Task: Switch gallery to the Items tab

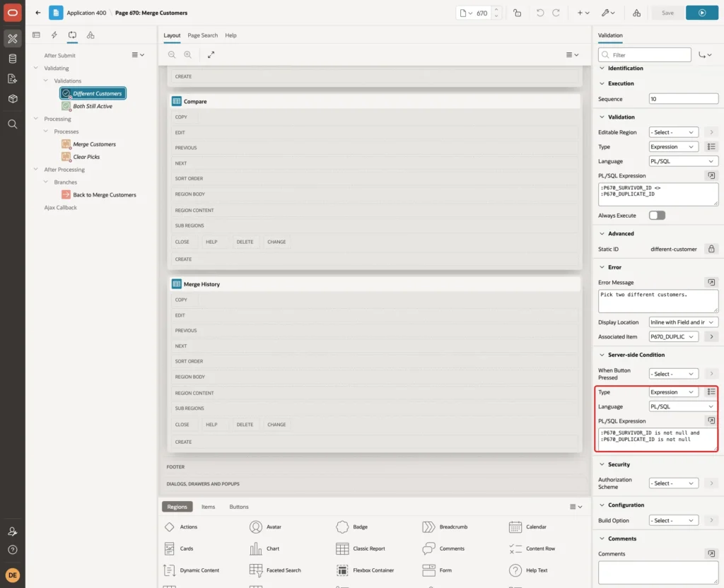Action: [x=208, y=506]
